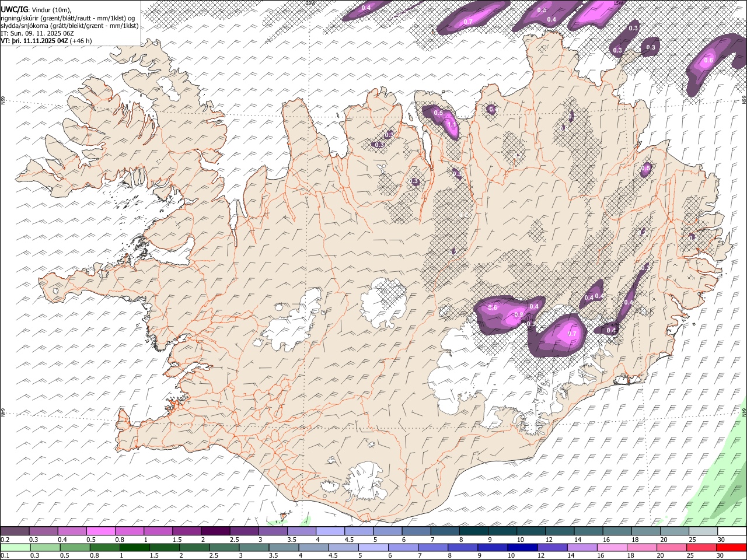This screenshot has height=560, width=747.
Task: Click the dark blue bottom-row swatch between 10 and 12
Action: click(x=522, y=547)
